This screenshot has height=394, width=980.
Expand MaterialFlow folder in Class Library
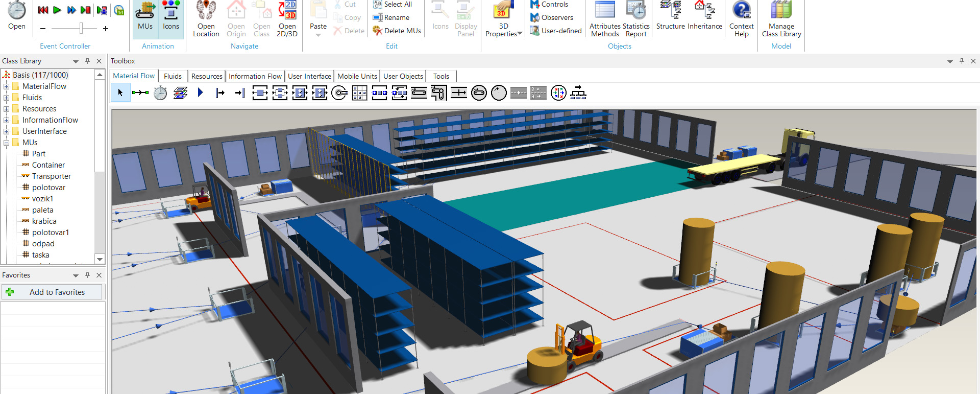click(x=7, y=86)
